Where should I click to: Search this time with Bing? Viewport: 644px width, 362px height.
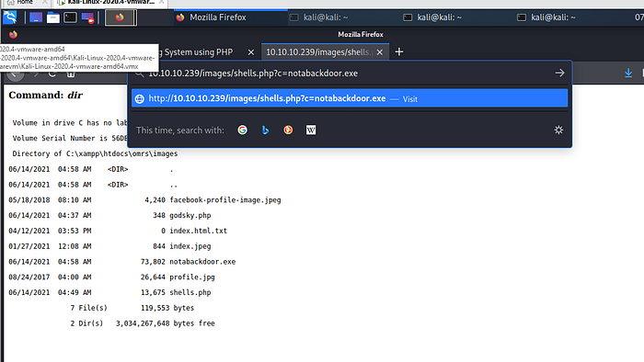click(265, 130)
